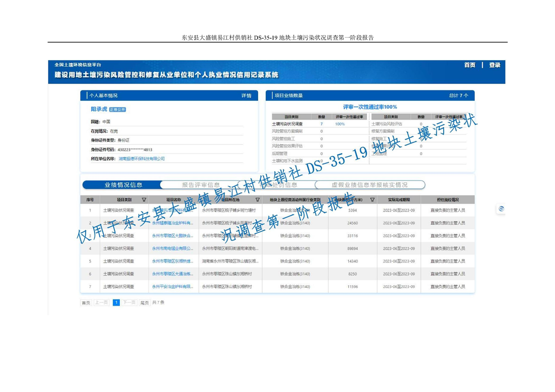Screen dimensions: 555x392
Task: Open the 永州平安冶金炉料有限 project link
Action: tap(173, 287)
